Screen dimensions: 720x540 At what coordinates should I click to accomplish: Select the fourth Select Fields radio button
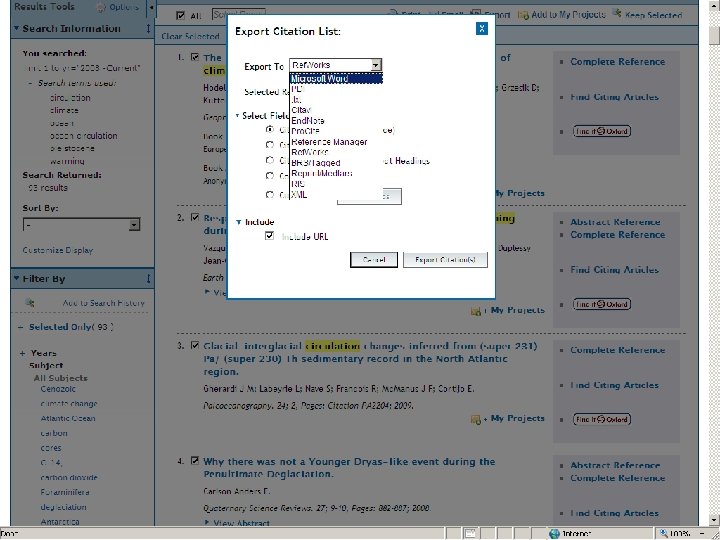(x=270, y=175)
